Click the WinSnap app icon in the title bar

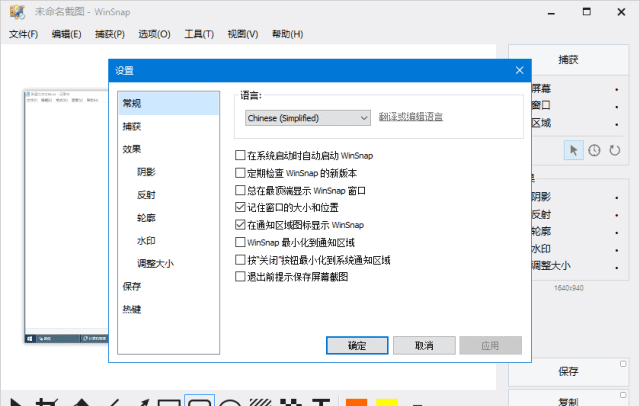click(17, 12)
